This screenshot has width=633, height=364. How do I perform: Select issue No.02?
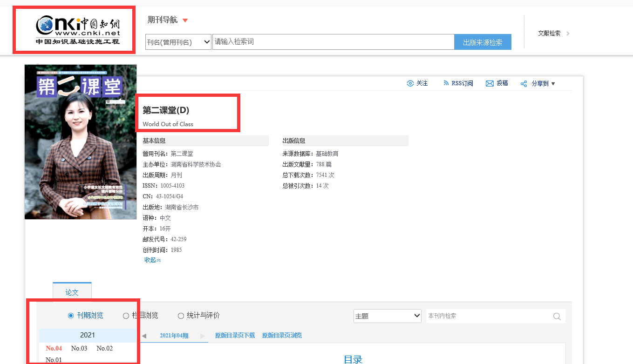pyautogui.click(x=105, y=348)
